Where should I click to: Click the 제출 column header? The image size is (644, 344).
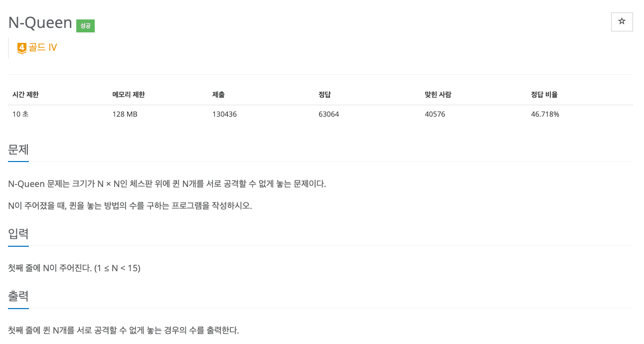point(218,95)
